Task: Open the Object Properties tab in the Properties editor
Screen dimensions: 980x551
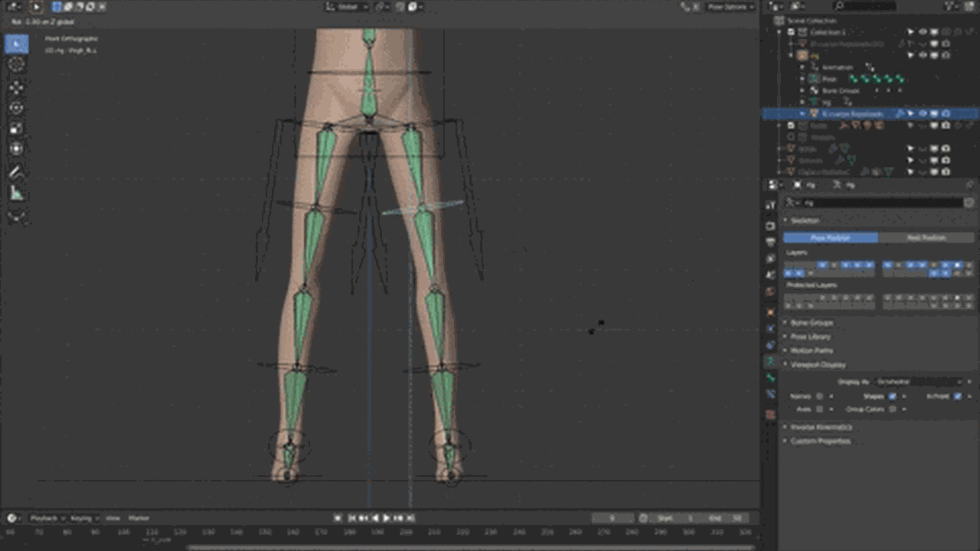Action: click(x=770, y=312)
